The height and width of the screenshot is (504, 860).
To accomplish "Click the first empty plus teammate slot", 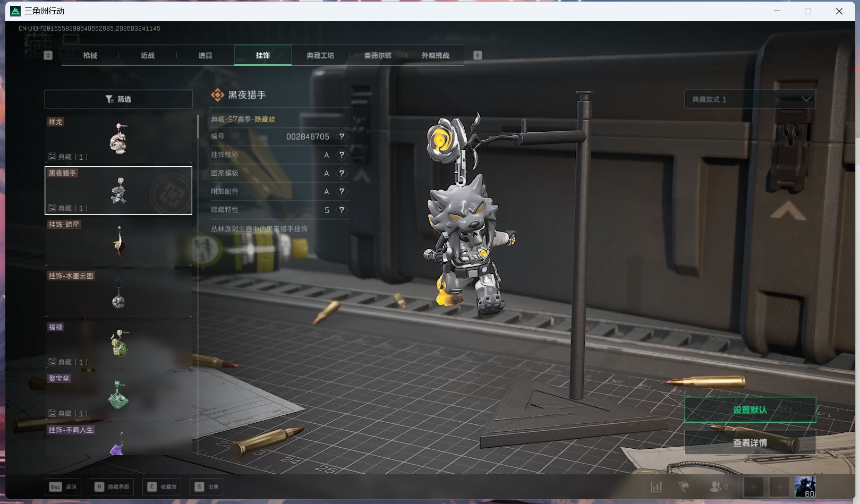I will tap(753, 486).
